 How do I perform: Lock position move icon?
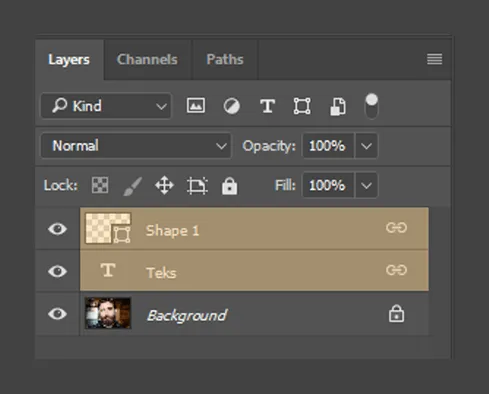164,185
